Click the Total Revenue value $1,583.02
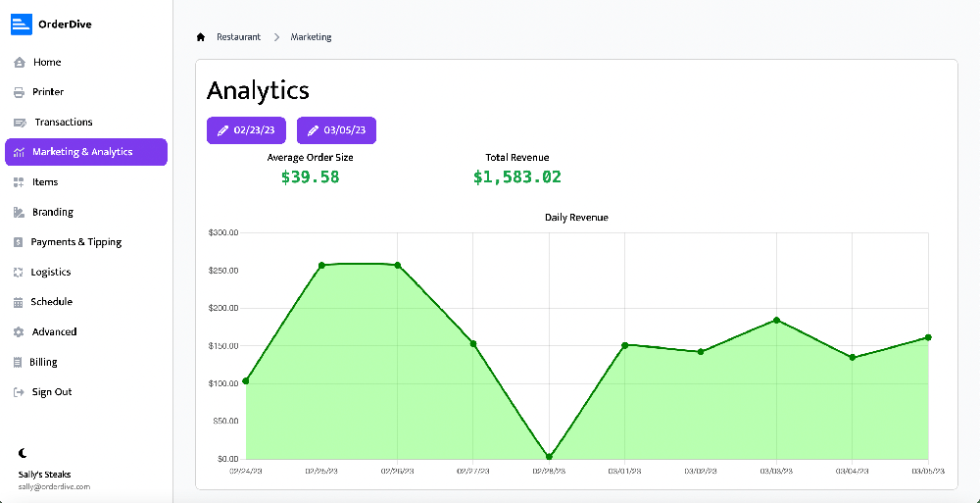 (517, 177)
